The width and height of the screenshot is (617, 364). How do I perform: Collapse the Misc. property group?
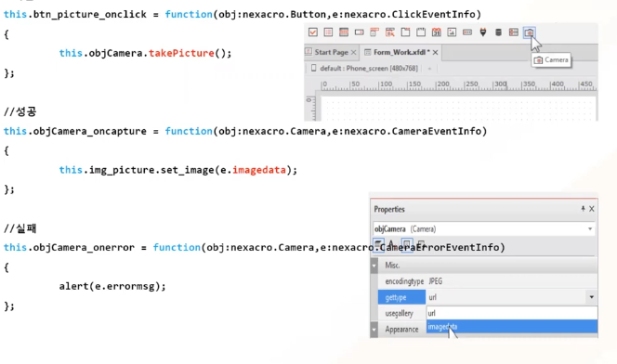(x=374, y=266)
